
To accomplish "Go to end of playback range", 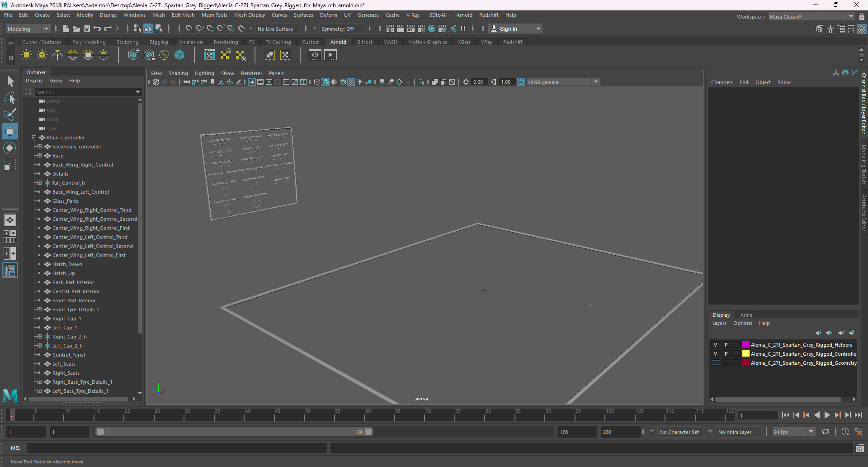I will pos(859,415).
